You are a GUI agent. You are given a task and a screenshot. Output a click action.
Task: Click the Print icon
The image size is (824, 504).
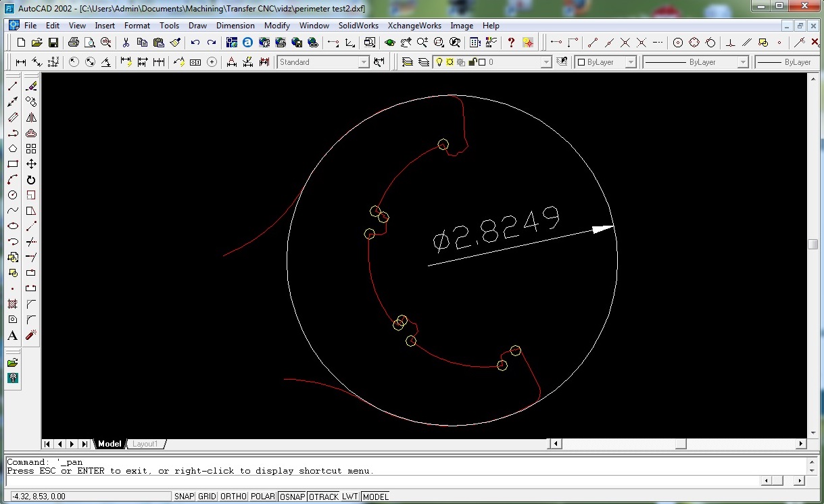coord(74,43)
